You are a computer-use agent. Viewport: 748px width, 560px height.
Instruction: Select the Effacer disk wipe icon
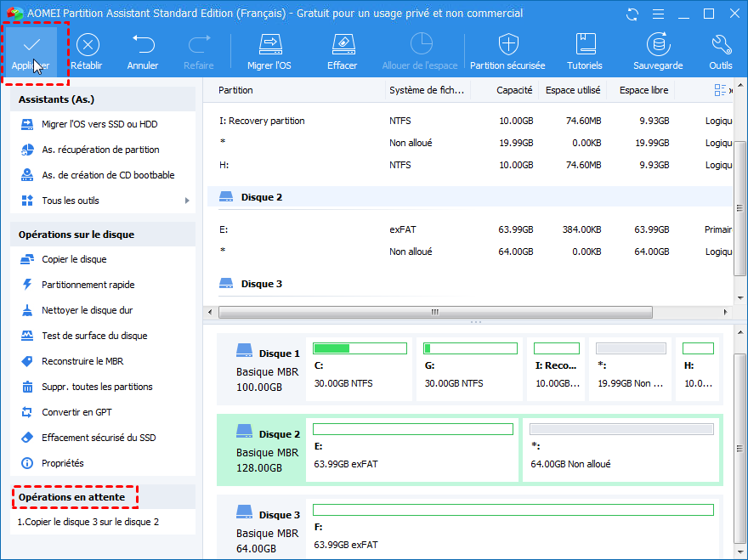pyautogui.click(x=343, y=45)
